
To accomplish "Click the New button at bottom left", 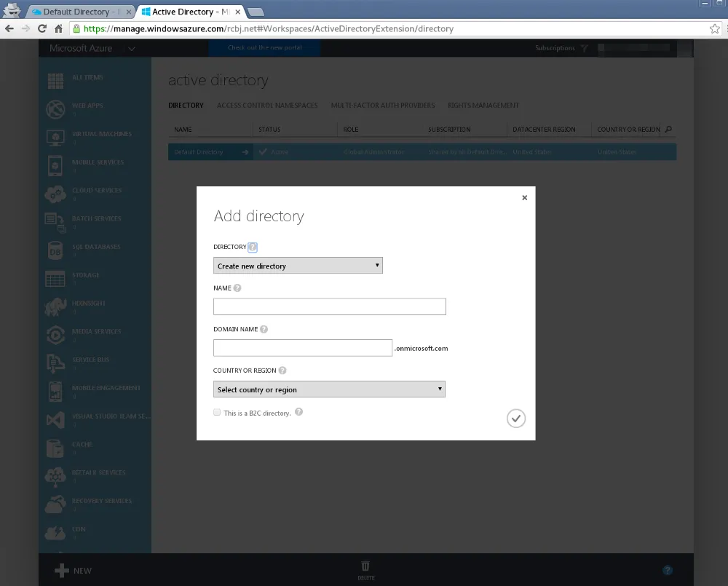I will point(73,571).
